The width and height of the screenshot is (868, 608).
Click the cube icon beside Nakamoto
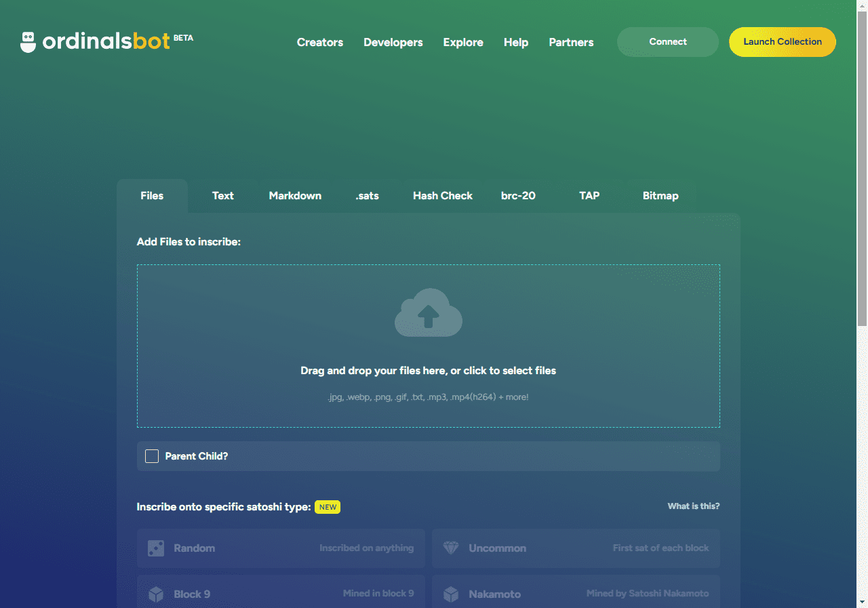click(x=451, y=594)
